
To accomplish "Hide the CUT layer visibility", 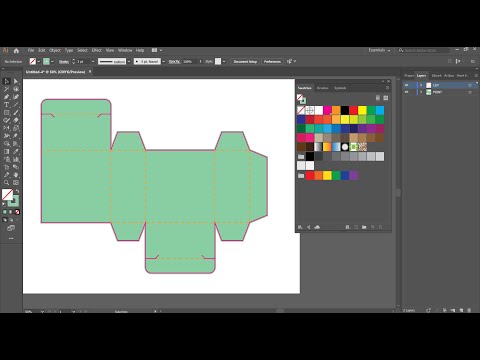I will tap(406, 85).
